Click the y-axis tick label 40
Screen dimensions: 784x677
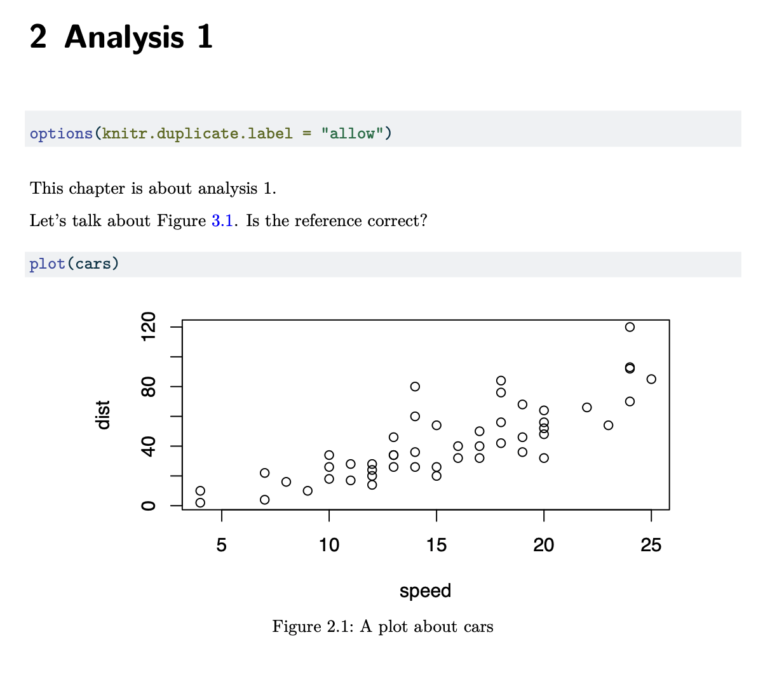(x=149, y=446)
